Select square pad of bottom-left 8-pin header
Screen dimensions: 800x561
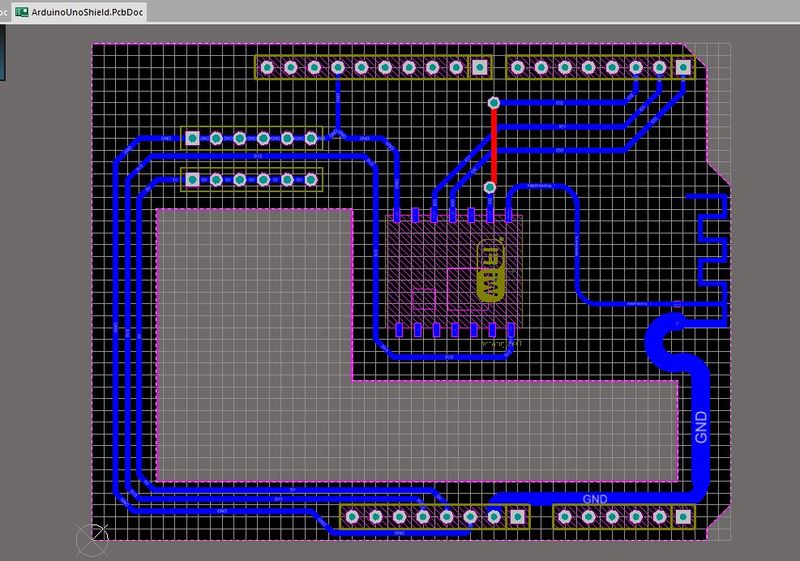[x=517, y=516]
